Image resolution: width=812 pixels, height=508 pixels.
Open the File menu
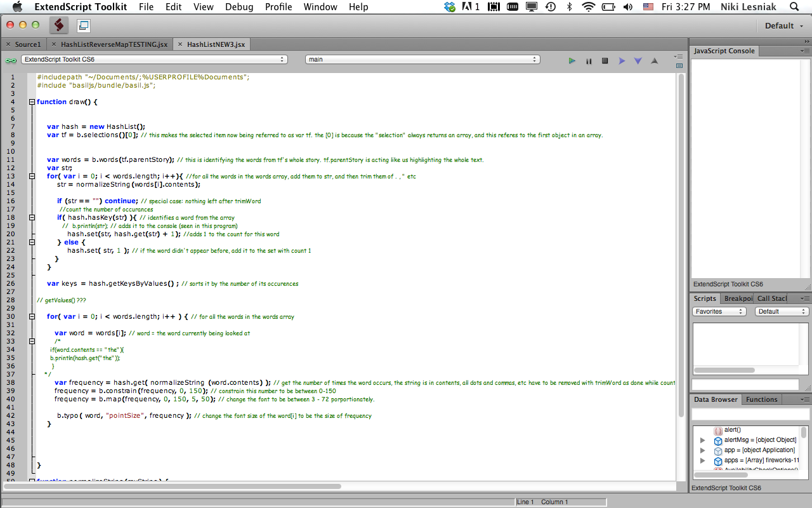click(x=146, y=7)
